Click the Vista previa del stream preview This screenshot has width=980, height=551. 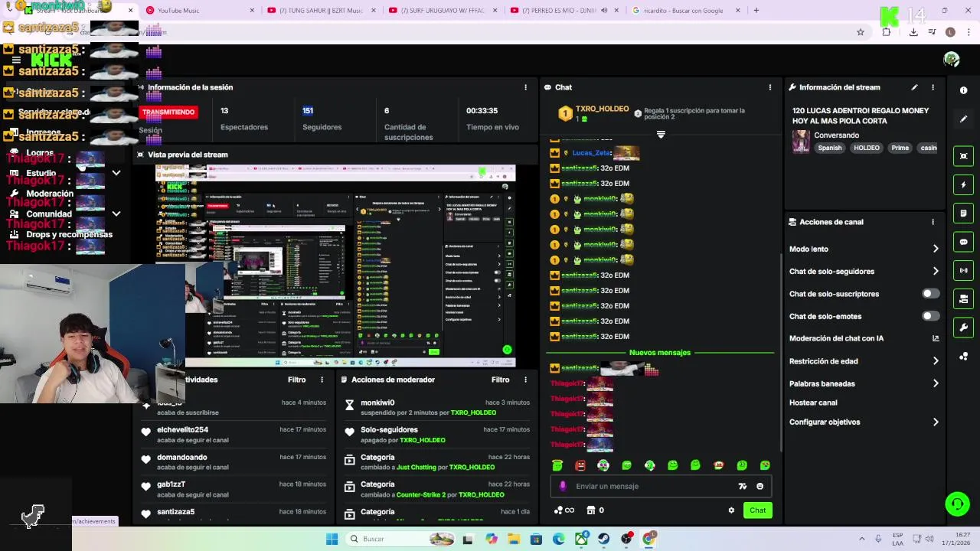pos(335,266)
